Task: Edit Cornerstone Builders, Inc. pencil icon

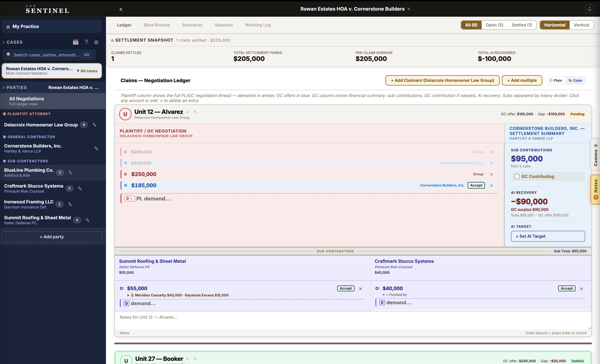Action: (96, 148)
